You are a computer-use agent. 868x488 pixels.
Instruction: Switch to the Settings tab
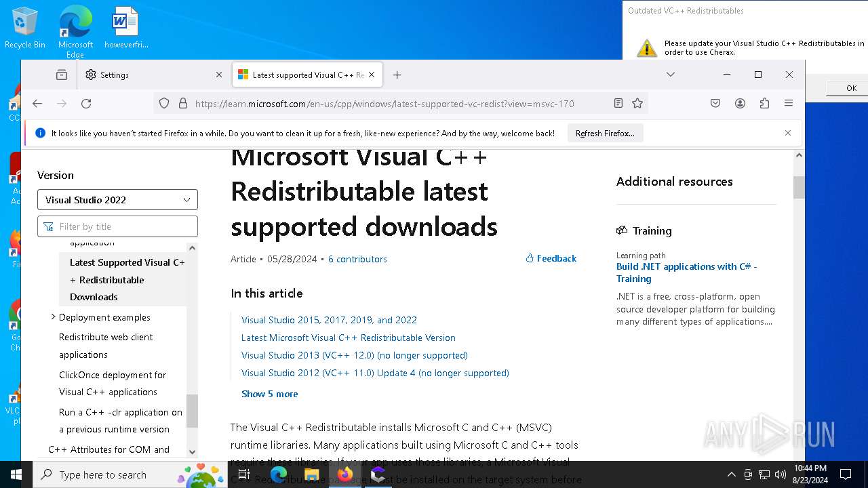153,75
